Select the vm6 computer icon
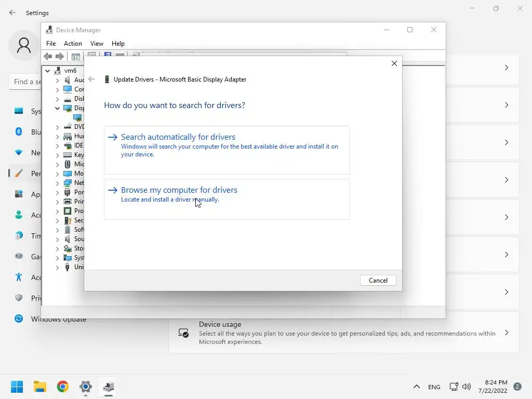532x399 pixels. [58, 71]
